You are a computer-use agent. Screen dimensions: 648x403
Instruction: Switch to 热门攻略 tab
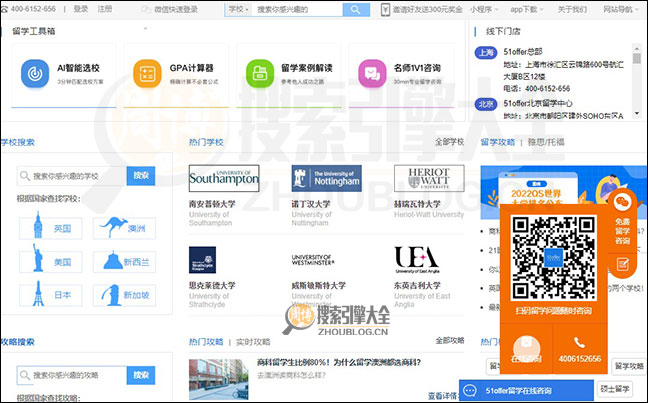click(x=206, y=342)
